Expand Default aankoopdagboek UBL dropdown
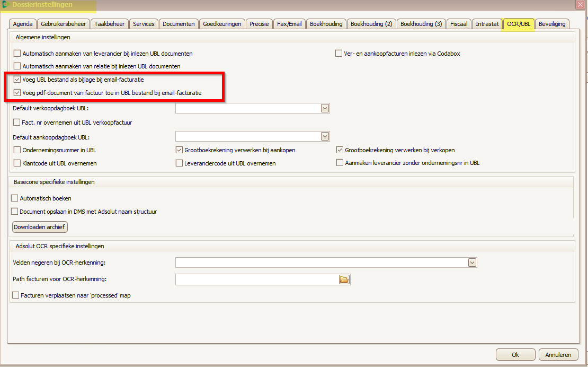Image resolution: width=588 pixels, height=367 pixels. coord(325,136)
